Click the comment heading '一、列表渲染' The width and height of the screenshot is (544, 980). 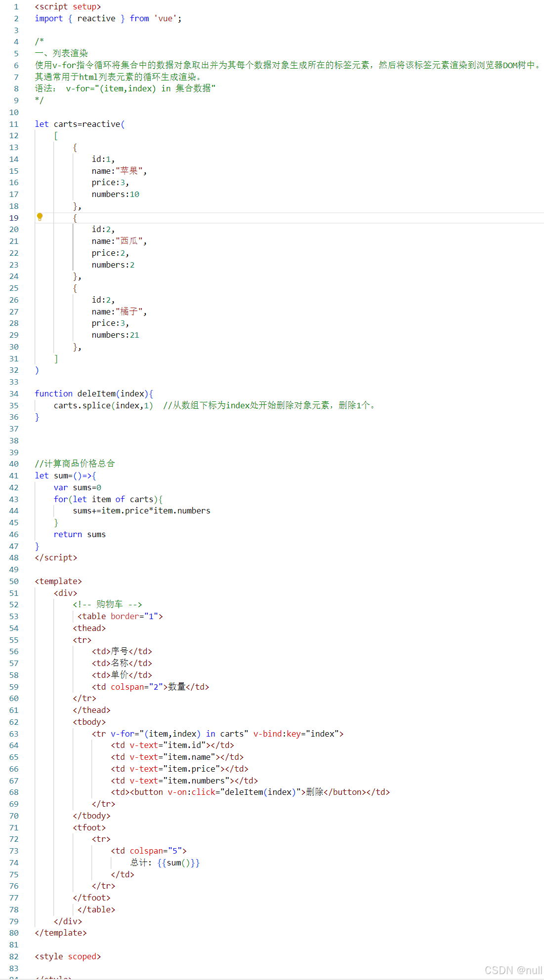[x=61, y=53]
